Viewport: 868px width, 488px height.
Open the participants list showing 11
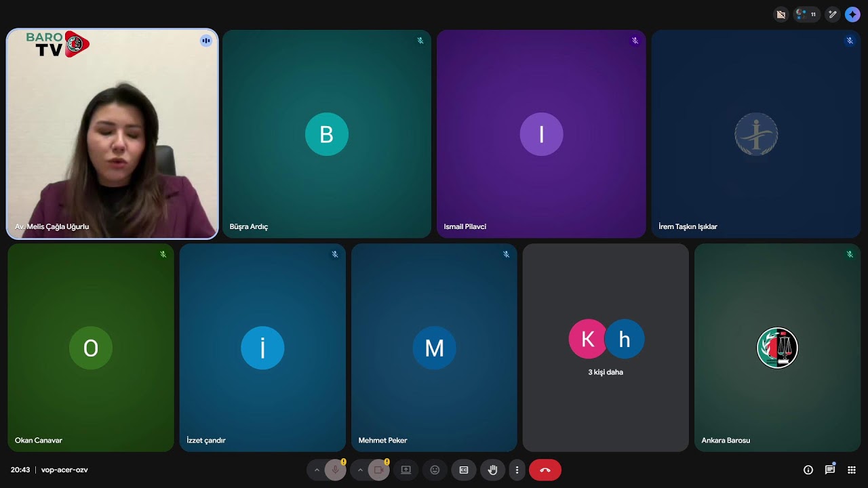806,14
